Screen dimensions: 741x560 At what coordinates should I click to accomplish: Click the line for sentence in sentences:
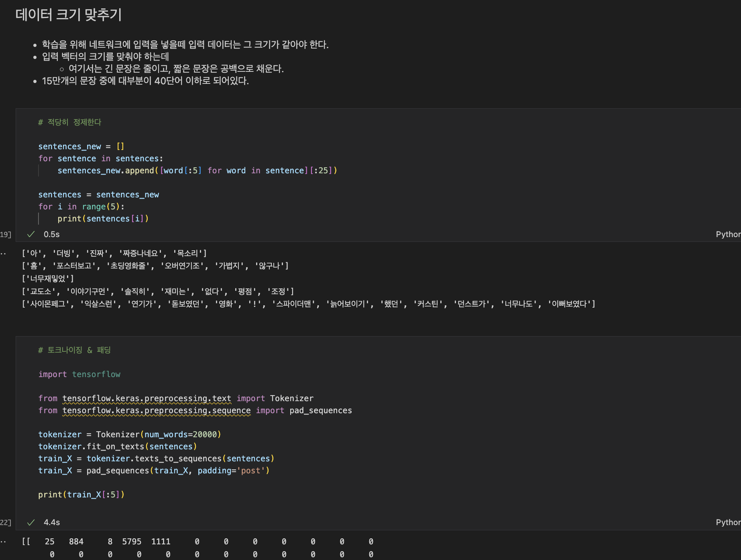[x=101, y=158]
